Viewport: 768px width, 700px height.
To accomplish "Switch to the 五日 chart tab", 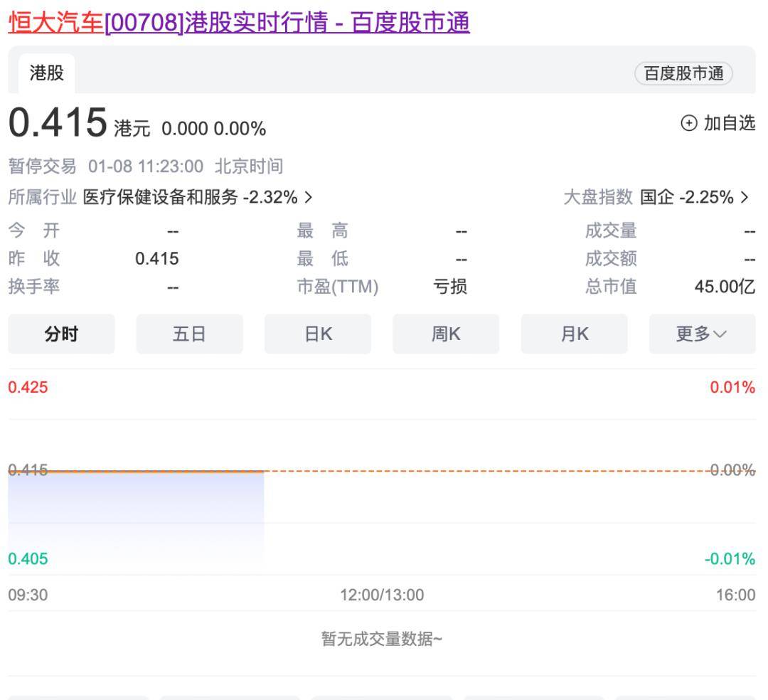I will tap(189, 334).
